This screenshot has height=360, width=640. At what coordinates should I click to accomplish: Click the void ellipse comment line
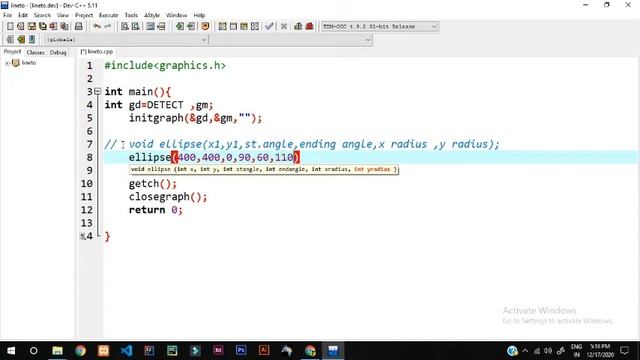302,144
